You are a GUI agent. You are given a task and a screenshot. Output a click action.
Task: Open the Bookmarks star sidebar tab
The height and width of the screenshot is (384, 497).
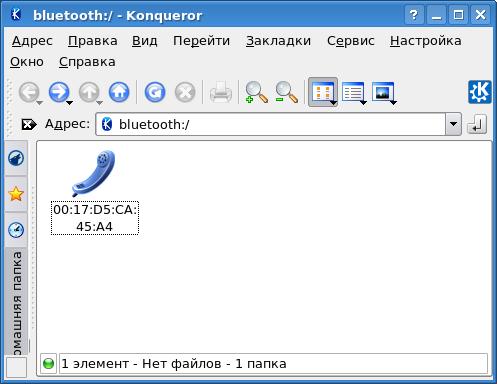pyautogui.click(x=16, y=194)
